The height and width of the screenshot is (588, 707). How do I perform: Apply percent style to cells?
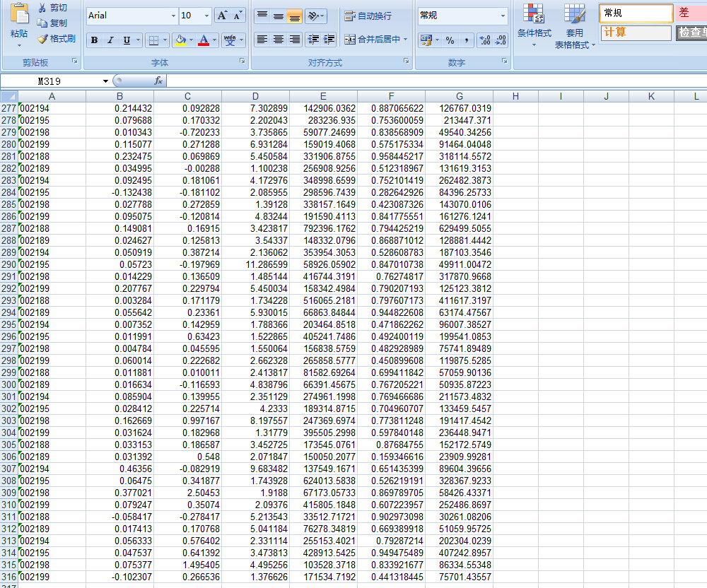pyautogui.click(x=450, y=40)
